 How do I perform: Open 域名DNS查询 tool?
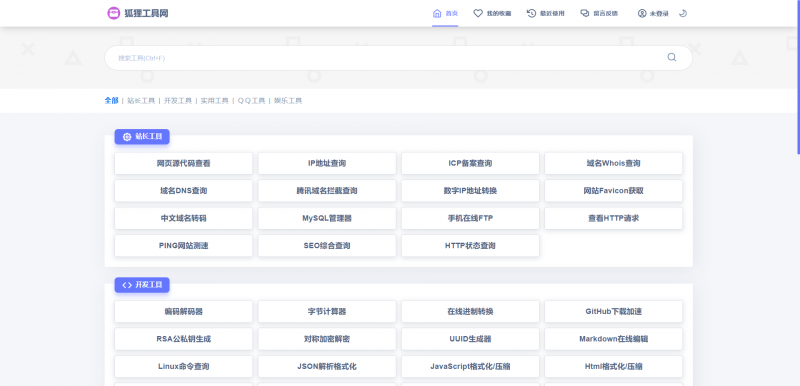(183, 191)
